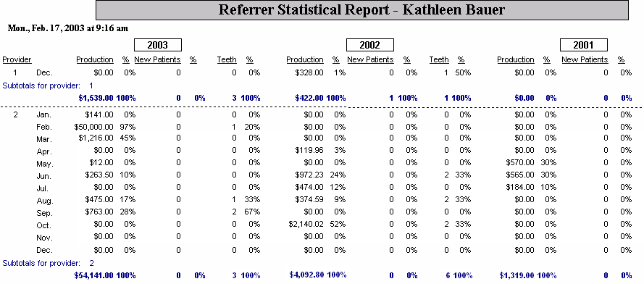Viewport: 644px width, 284px height.
Task: Select the Subtotals for provider 1 label
Action: point(48,86)
